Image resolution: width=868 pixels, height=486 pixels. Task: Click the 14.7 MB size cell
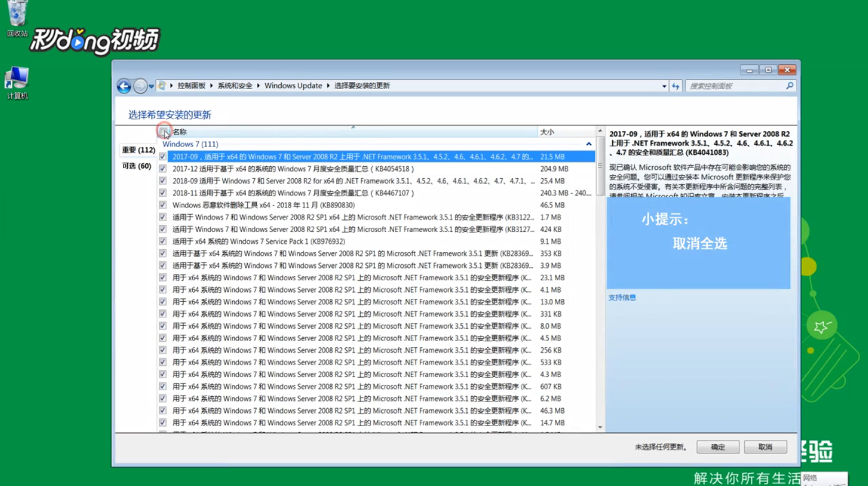point(553,423)
